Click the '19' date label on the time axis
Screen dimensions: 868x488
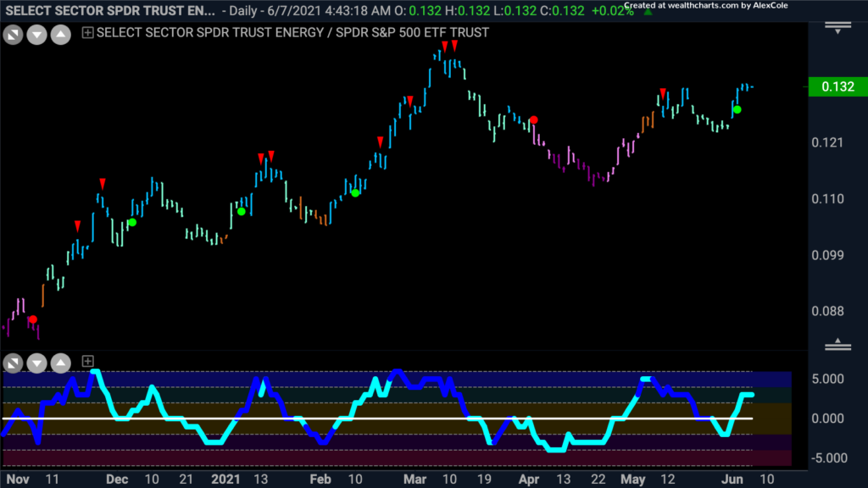tap(484, 480)
